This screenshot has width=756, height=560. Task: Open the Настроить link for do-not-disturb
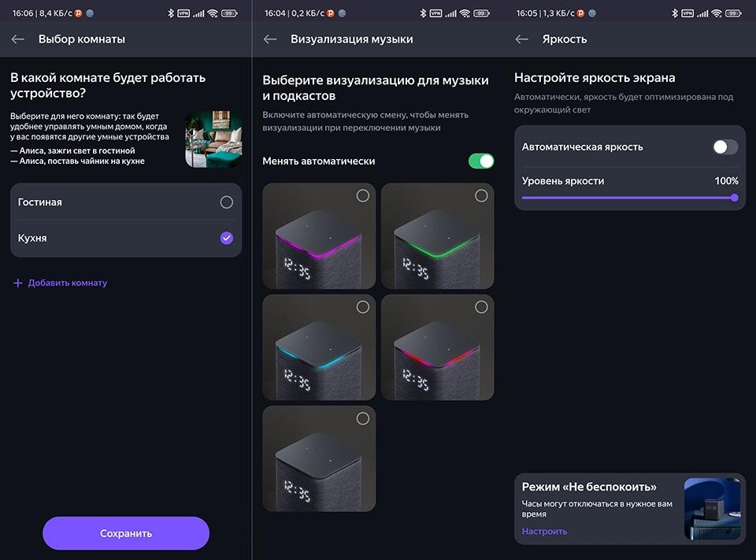[x=544, y=531]
